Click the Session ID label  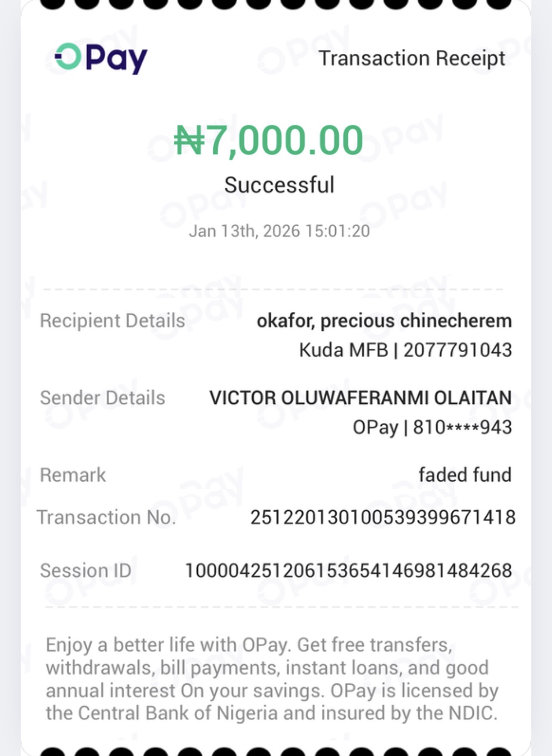86,571
